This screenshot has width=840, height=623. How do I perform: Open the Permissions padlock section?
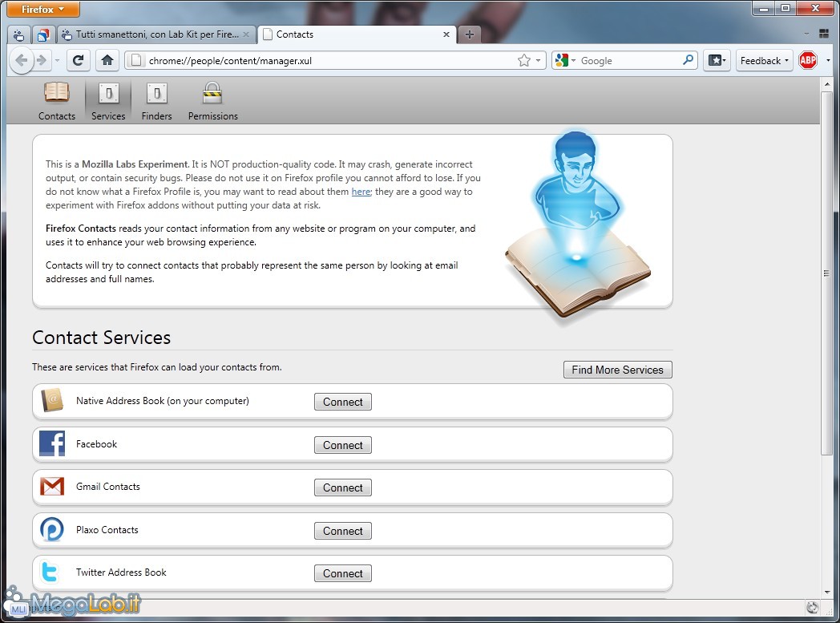[212, 101]
